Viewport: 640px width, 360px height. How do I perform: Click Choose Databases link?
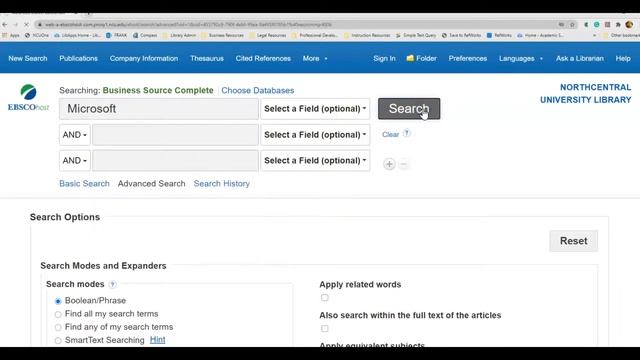tap(258, 90)
